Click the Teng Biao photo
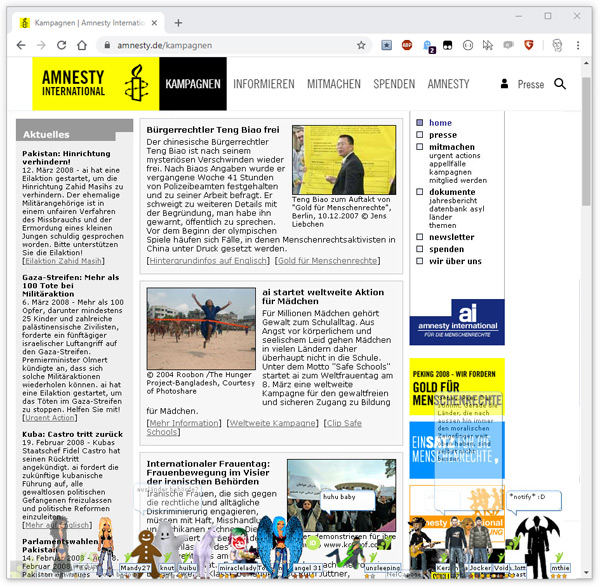This screenshot has width=600, height=586. tap(344, 160)
